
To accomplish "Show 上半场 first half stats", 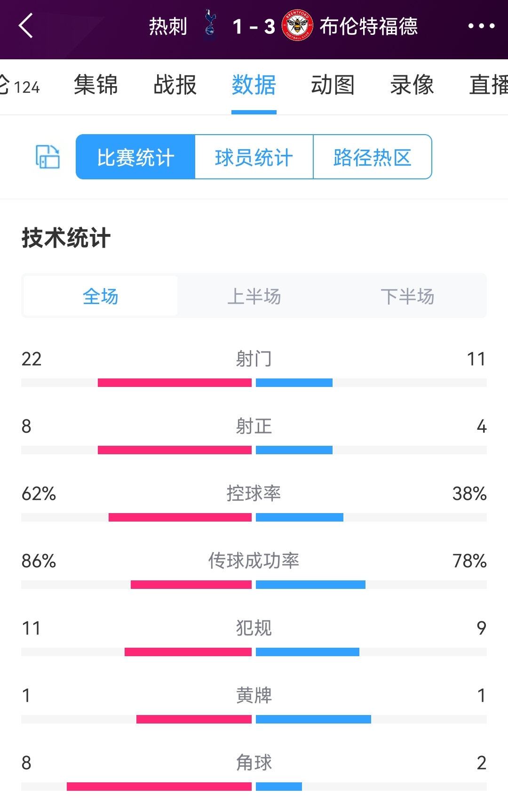I will [x=254, y=296].
